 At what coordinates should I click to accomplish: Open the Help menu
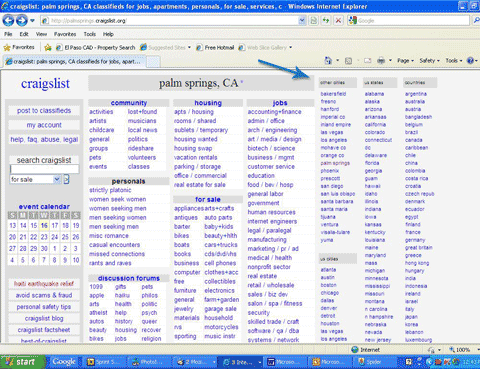coord(108,34)
